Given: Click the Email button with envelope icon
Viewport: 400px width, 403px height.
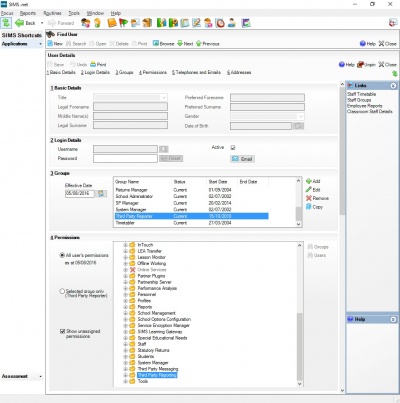Looking at the screenshot, I should [242, 159].
